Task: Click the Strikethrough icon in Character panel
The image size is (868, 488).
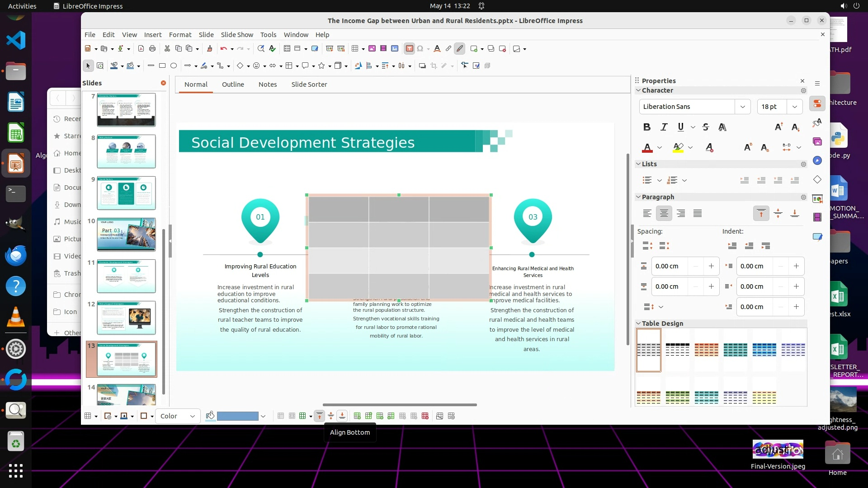Action: coord(705,127)
